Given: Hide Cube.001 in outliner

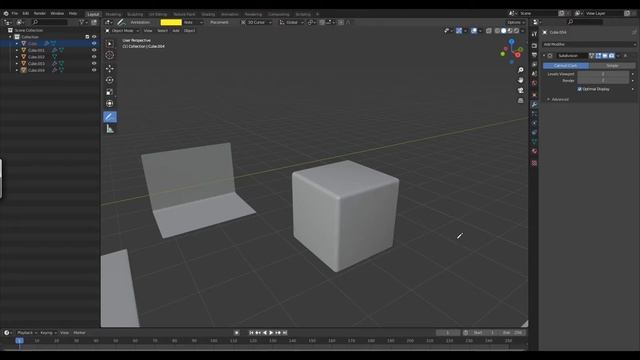Looking at the screenshot, I should coord(94,50).
